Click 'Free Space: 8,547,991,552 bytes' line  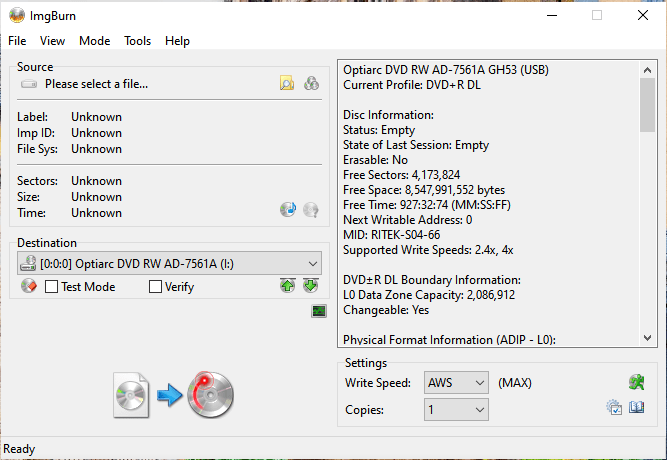[x=424, y=189]
